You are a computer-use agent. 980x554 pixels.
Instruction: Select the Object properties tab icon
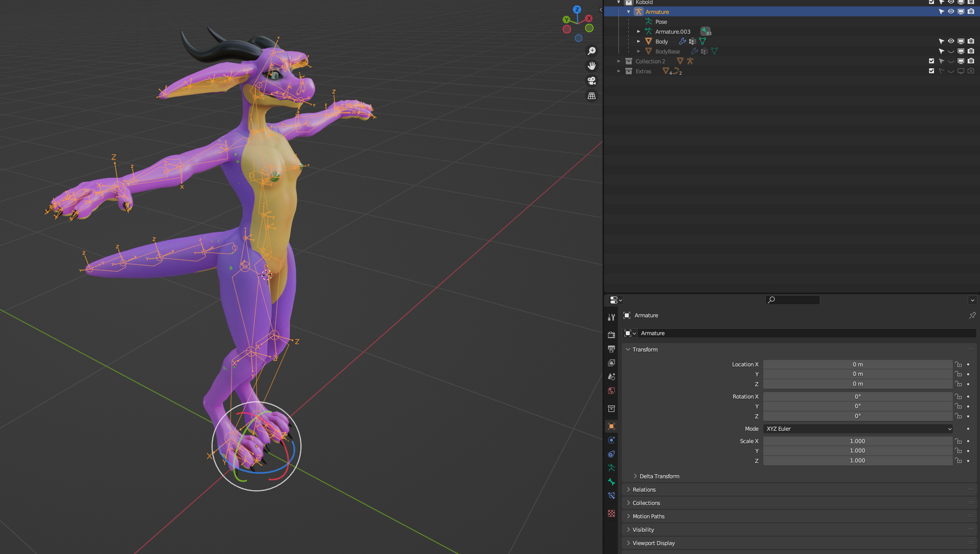click(611, 426)
